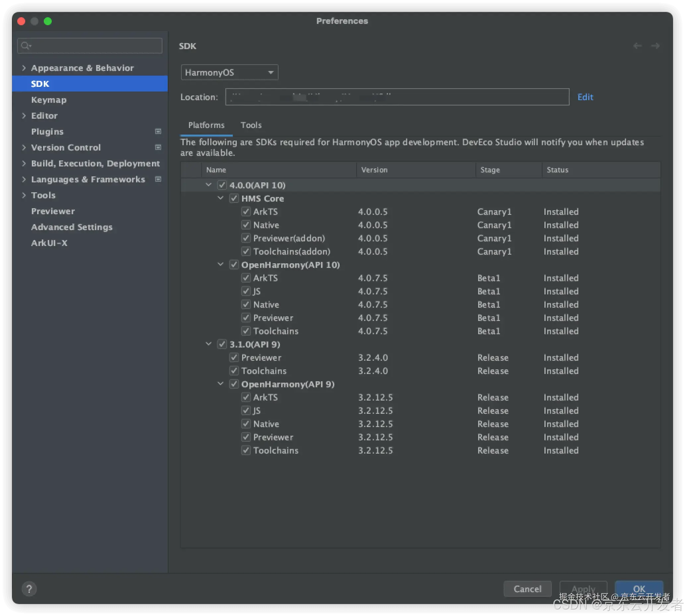
Task: Collapse the HMS Core tree node
Action: (220, 198)
